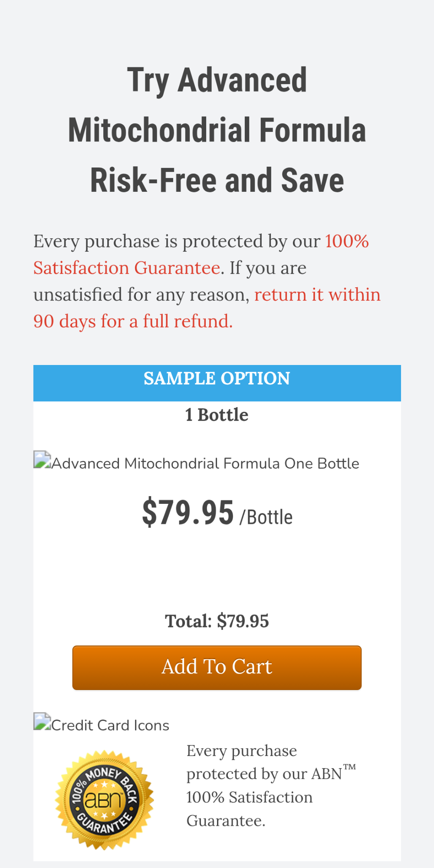The width and height of the screenshot is (434, 868).
Task: Click the red 90 days full refund text
Action: 133,321
